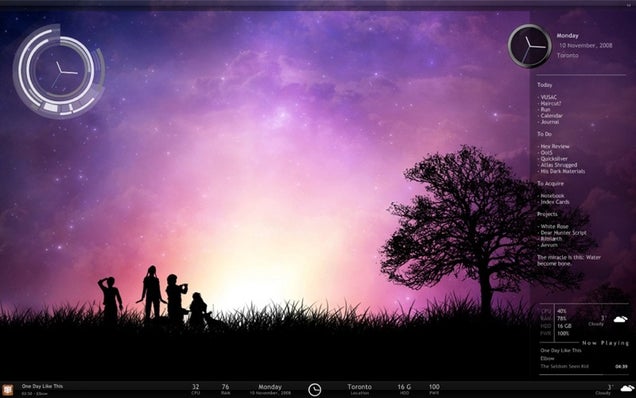Click the cloud icon in sidebar weather widget

pyautogui.click(x=620, y=319)
